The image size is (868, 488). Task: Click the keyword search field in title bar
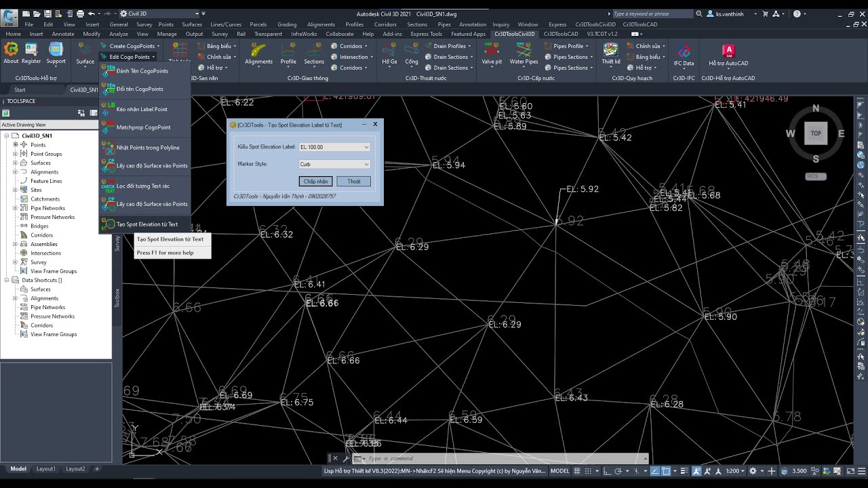coord(654,14)
